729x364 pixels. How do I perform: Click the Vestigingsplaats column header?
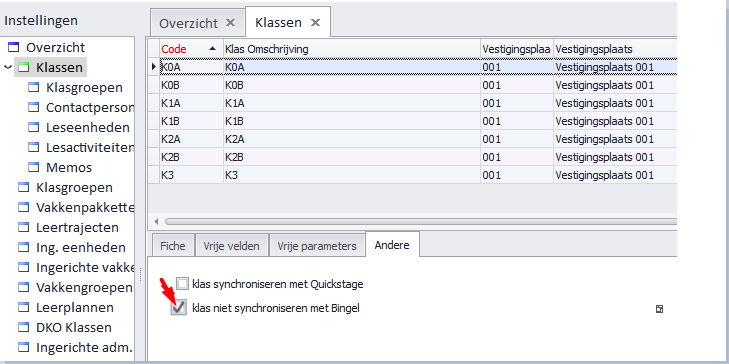[615, 49]
